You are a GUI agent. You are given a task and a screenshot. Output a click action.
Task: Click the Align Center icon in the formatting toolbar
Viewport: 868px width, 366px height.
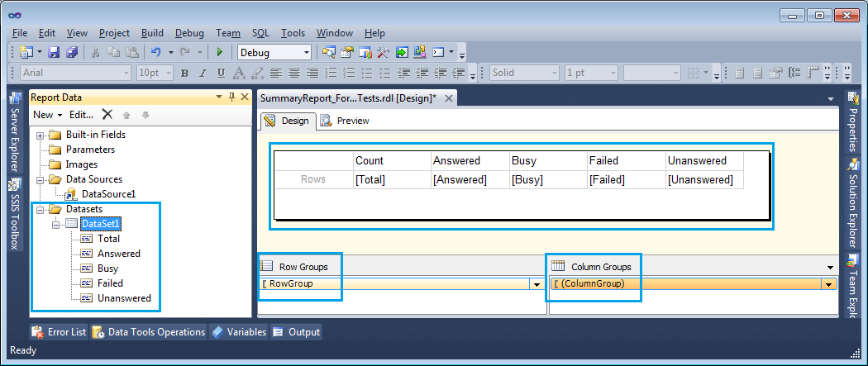coord(293,73)
